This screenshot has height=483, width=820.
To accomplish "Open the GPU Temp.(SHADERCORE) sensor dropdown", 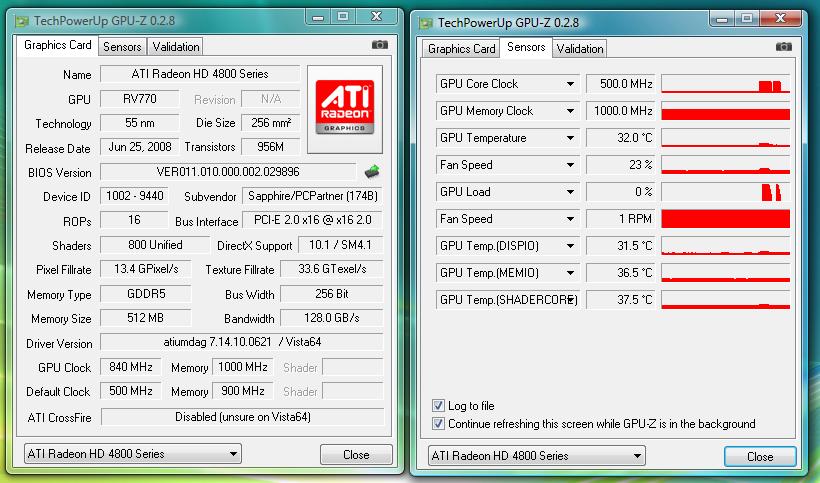I will pyautogui.click(x=572, y=300).
